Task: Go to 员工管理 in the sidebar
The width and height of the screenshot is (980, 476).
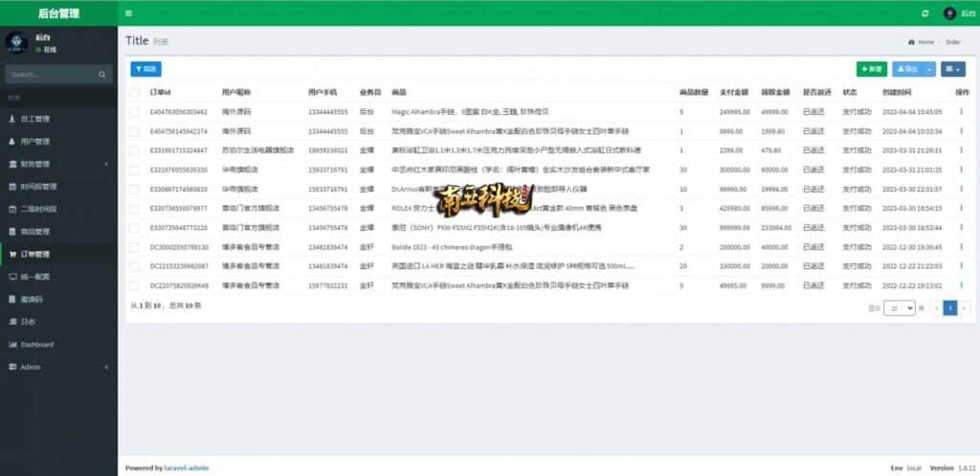Action: click(x=34, y=119)
